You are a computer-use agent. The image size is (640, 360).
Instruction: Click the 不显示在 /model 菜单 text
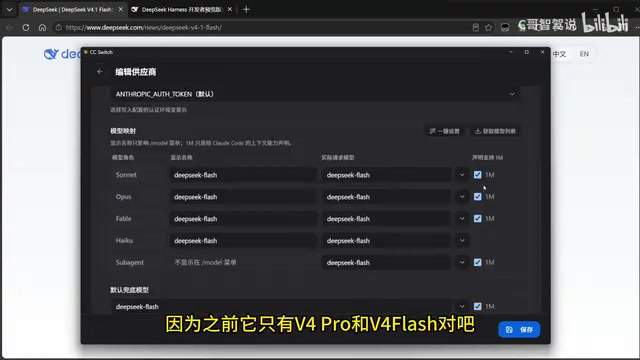tap(205, 262)
